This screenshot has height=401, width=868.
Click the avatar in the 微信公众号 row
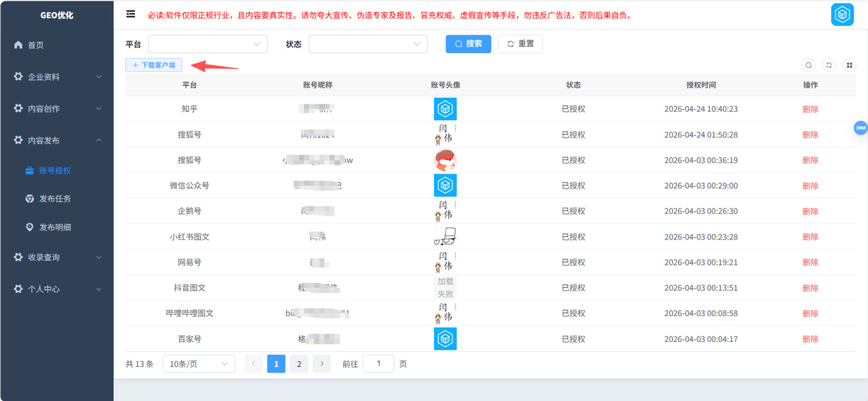coord(445,185)
